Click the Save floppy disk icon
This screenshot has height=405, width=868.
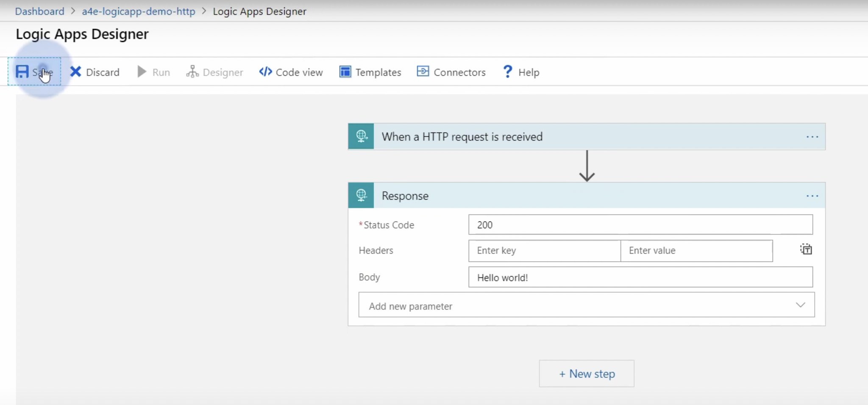(x=22, y=72)
